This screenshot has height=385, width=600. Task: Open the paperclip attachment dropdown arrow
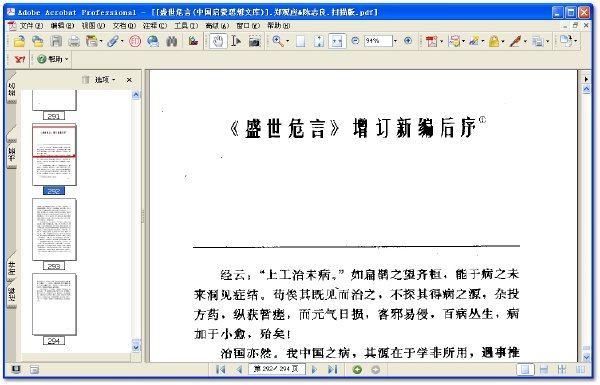[122, 41]
